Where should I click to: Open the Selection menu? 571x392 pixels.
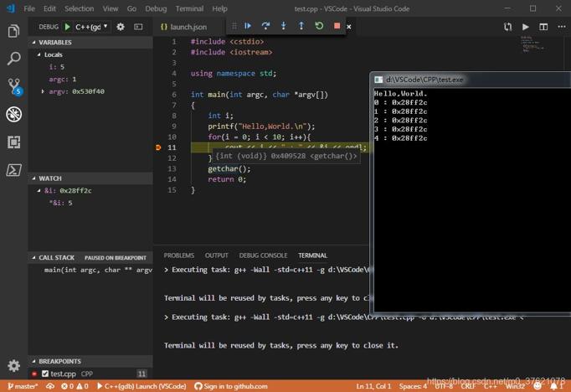pos(79,8)
